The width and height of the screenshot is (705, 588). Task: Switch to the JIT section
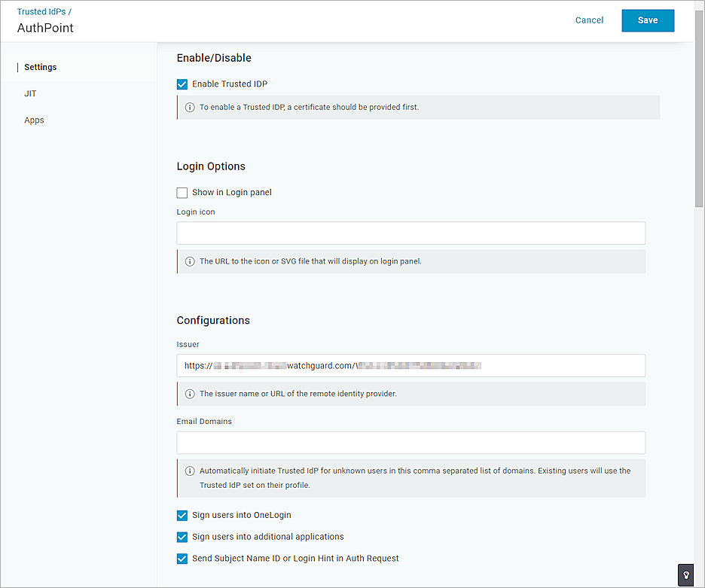30,93
